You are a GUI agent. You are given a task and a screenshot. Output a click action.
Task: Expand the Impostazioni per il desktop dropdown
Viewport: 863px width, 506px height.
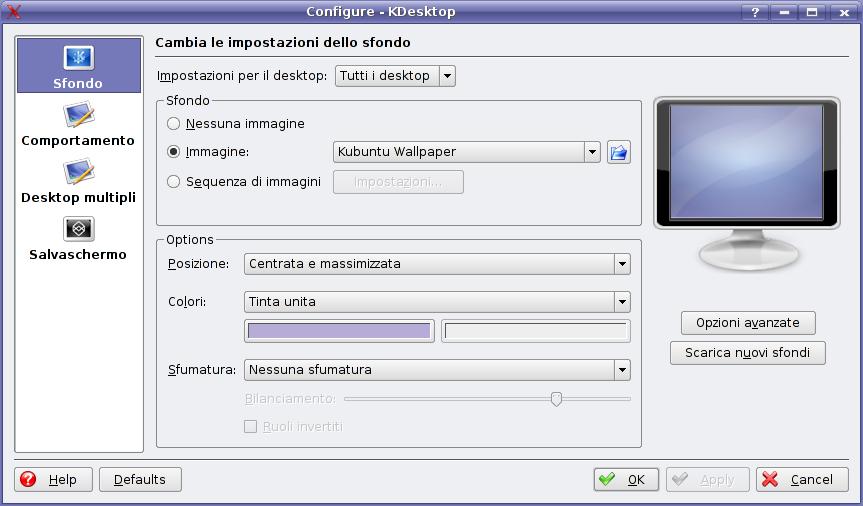pyautogui.click(x=395, y=76)
